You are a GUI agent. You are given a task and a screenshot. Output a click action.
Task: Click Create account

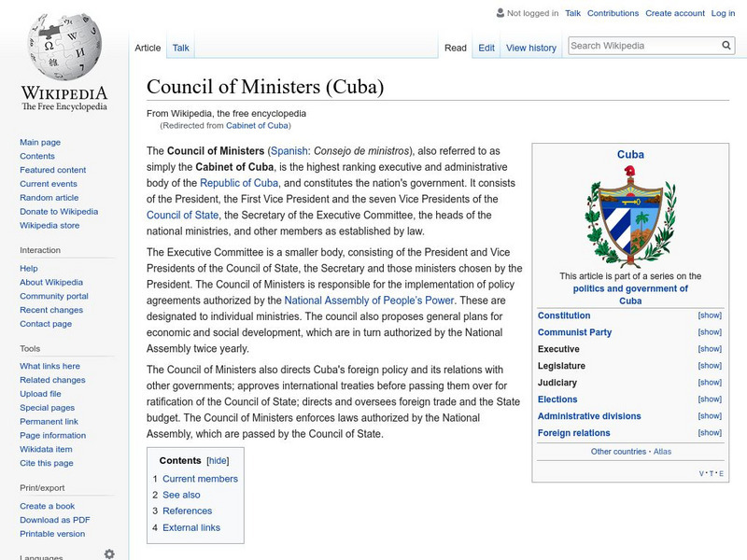click(x=675, y=13)
